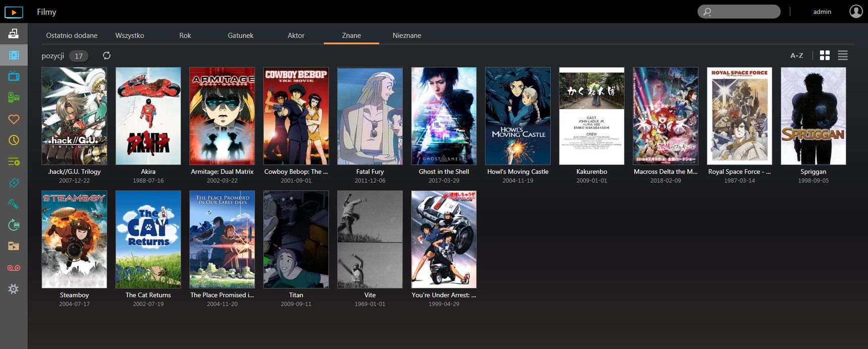This screenshot has height=349, width=868.
Task: Open Favorites heart icon in sidebar
Action: click(14, 119)
